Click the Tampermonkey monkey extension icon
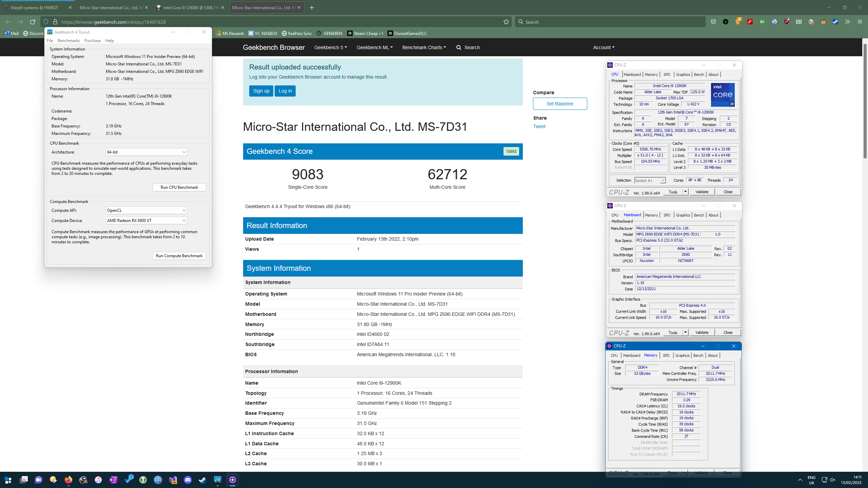This screenshot has height=488, width=868. [x=823, y=22]
